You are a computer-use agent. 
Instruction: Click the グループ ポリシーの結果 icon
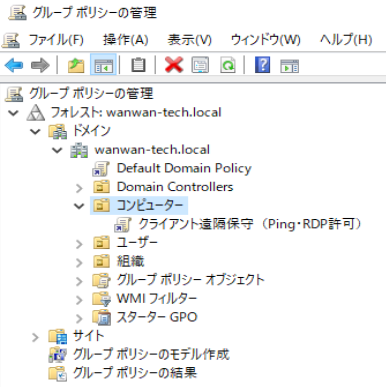[x=58, y=373]
